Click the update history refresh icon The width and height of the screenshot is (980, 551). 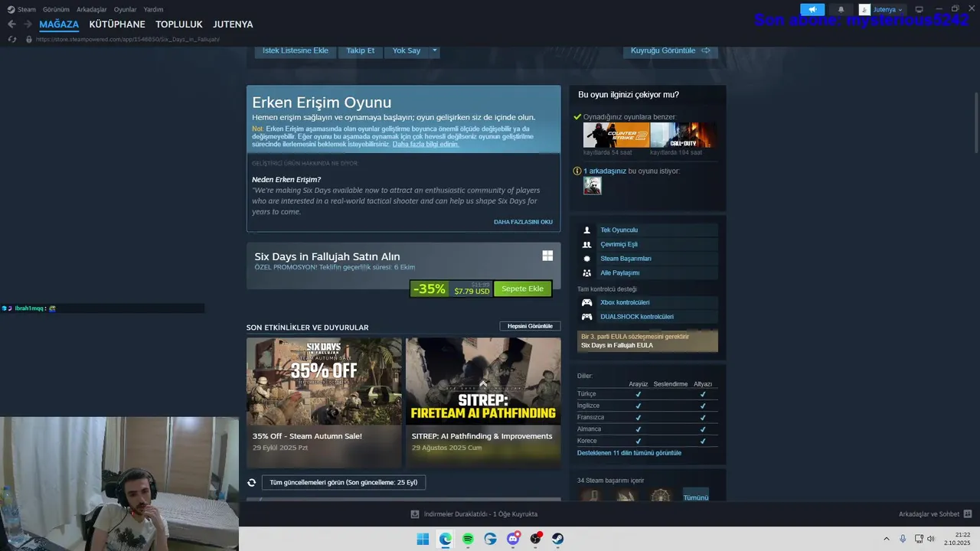point(251,483)
